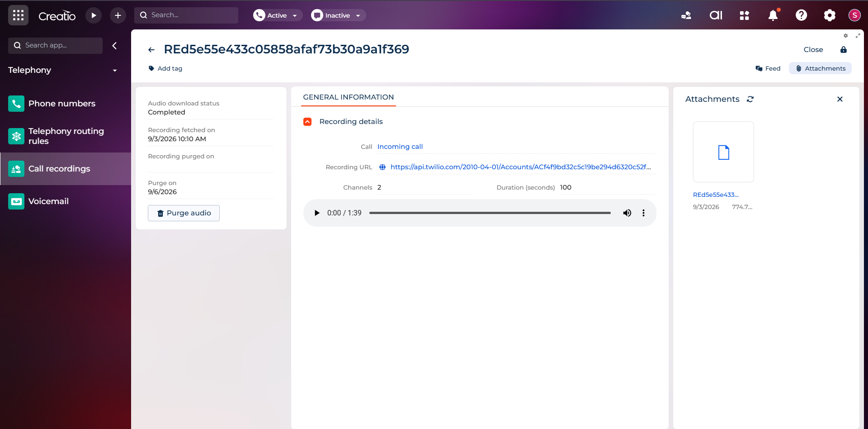868x429 pixels.
Task: Open the Incoming call link
Action: pos(400,147)
